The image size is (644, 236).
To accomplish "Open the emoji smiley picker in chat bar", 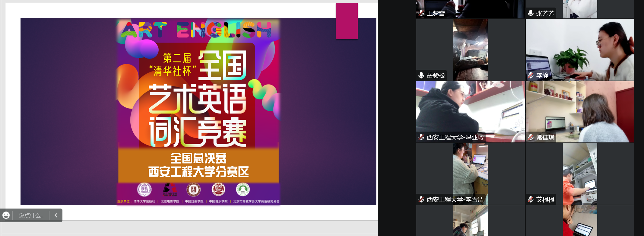I will coord(6,215).
